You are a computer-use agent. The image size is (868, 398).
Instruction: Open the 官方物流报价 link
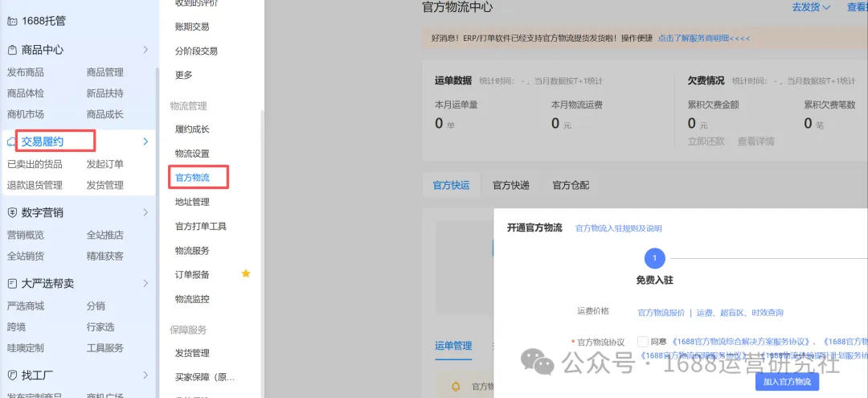pyautogui.click(x=661, y=313)
